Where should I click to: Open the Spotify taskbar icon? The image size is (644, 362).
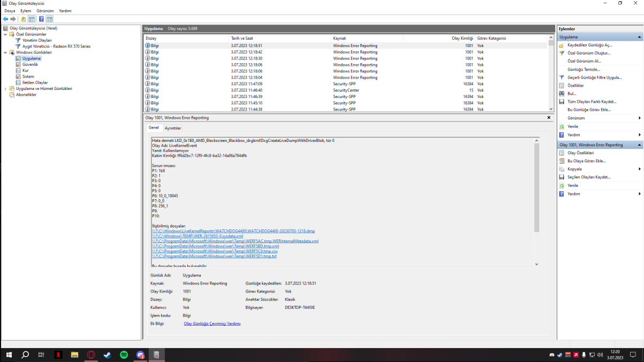(124, 355)
